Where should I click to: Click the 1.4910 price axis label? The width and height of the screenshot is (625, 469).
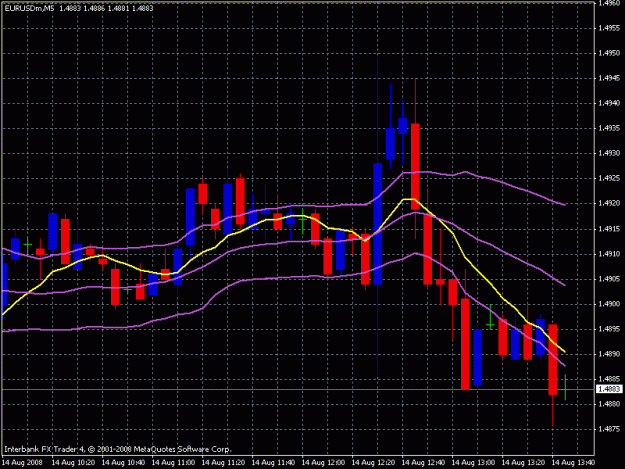pos(609,254)
